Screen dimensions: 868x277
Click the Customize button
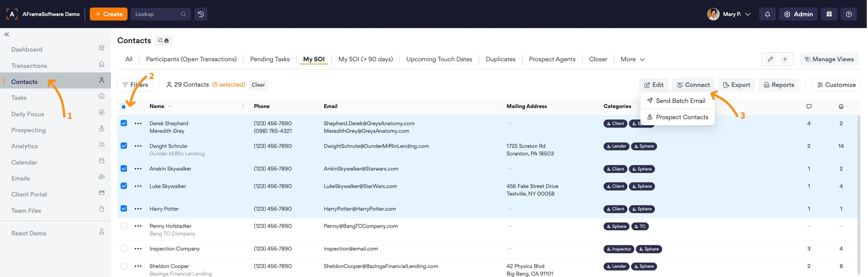point(836,85)
